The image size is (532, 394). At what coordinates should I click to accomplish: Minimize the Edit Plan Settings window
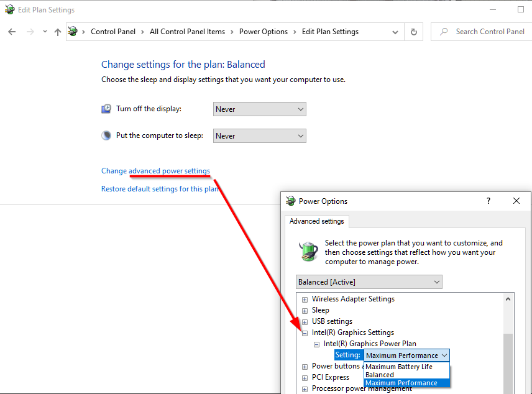pyautogui.click(x=493, y=9)
